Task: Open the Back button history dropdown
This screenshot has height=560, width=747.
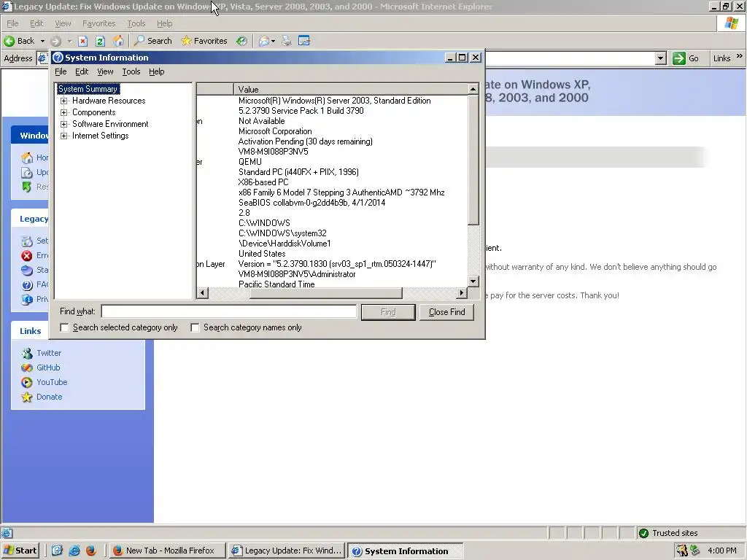Action: pos(42,41)
